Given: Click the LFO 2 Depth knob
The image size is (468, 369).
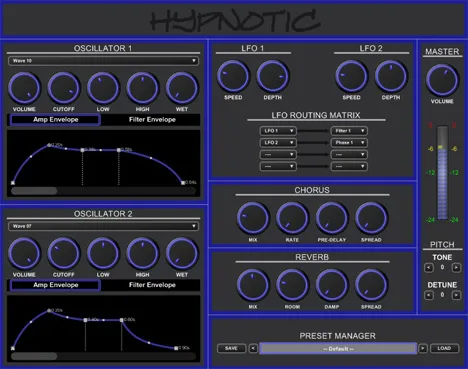Looking at the screenshot, I should 391,76.
